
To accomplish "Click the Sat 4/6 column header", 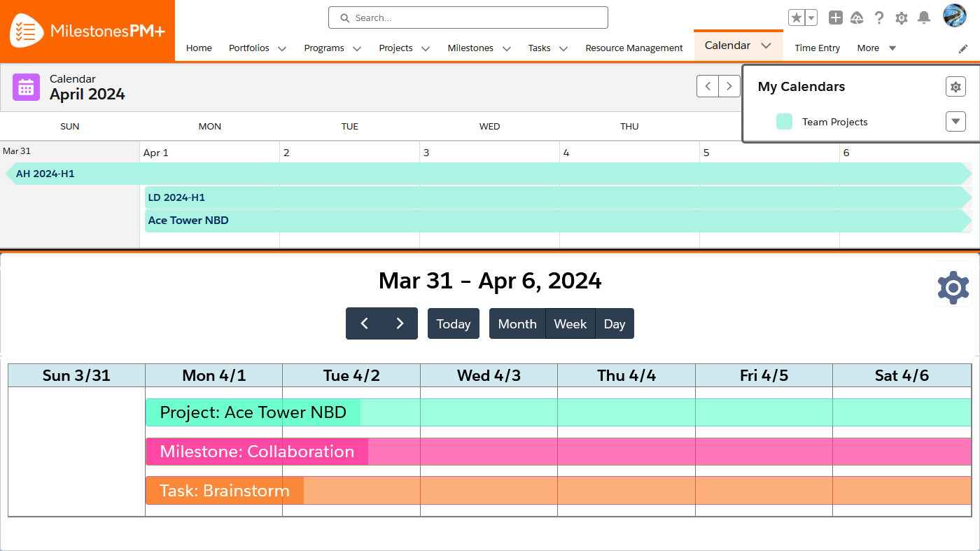I will [x=902, y=375].
